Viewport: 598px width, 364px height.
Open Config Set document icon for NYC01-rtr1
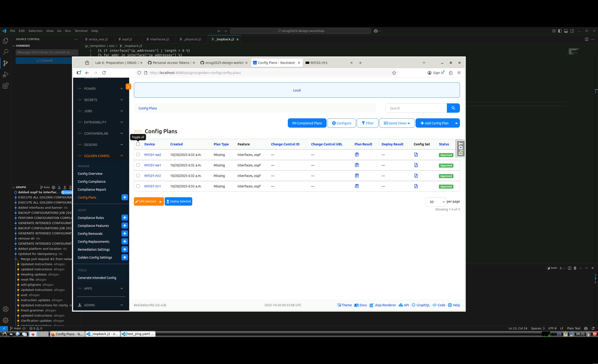pyautogui.click(x=416, y=186)
